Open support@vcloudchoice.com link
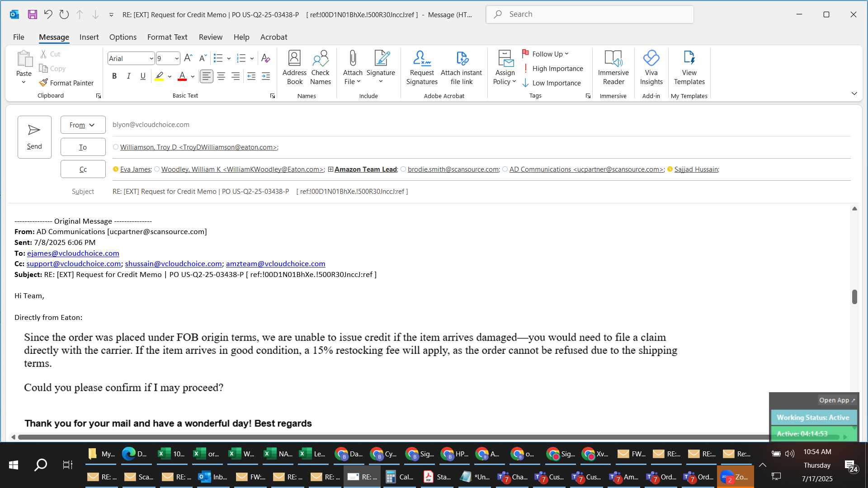The height and width of the screenshot is (488, 868). [74, 263]
